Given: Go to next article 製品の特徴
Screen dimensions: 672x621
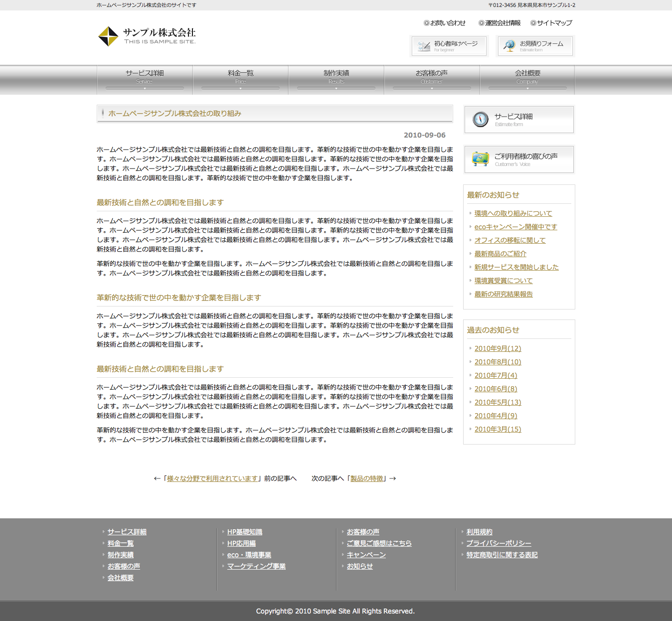Looking at the screenshot, I should click(366, 478).
